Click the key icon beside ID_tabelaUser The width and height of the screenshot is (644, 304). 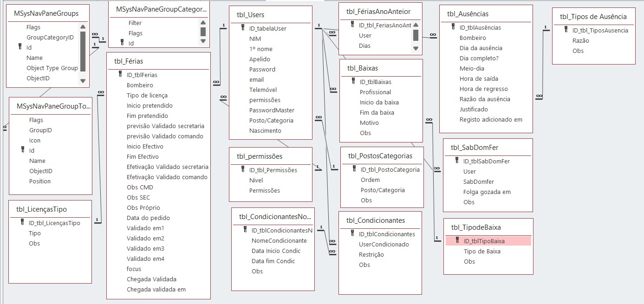[243, 28]
